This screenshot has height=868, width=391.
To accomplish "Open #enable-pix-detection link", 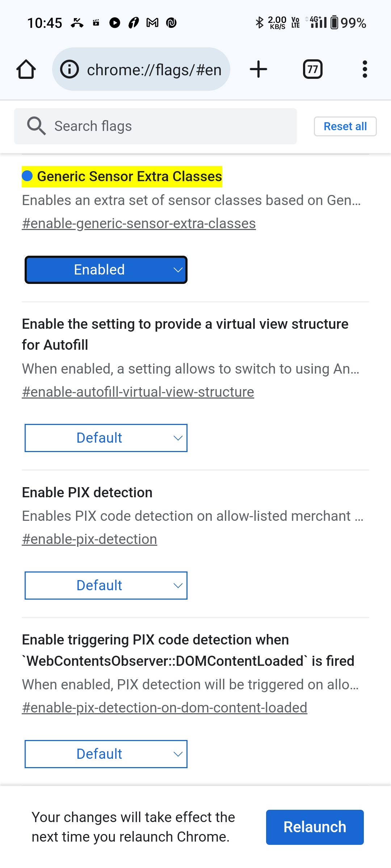I will [89, 539].
